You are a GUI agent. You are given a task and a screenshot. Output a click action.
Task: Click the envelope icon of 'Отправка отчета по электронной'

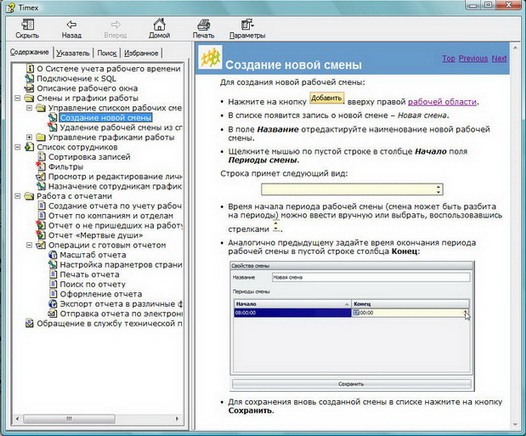point(53,313)
